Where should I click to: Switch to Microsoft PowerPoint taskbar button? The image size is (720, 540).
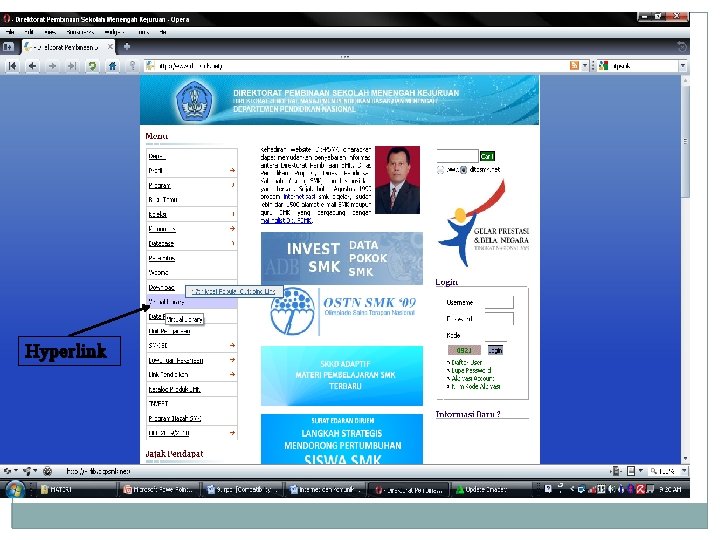159,489
